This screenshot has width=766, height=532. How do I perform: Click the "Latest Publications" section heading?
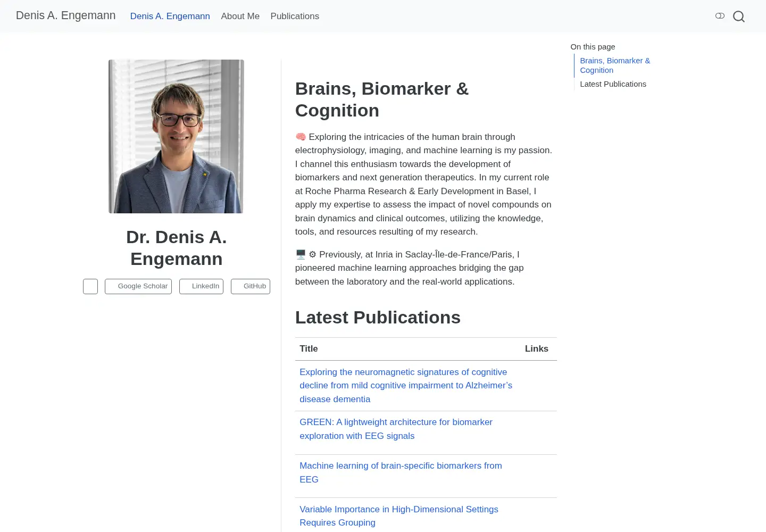point(378,318)
